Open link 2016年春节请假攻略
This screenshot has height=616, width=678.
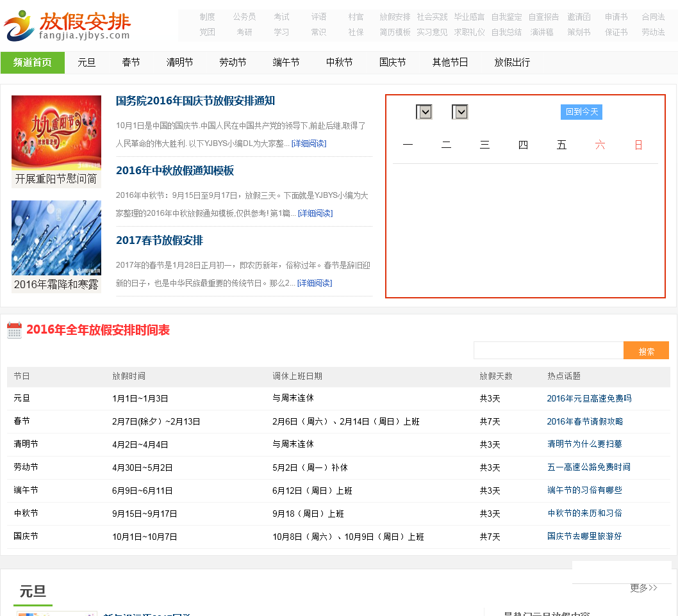(x=584, y=421)
